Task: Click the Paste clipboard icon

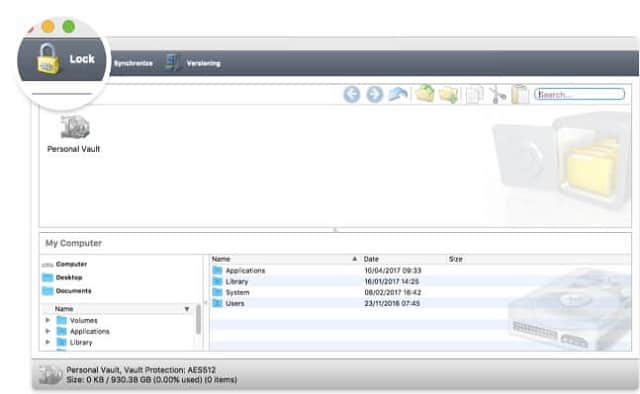Action: coord(520,94)
